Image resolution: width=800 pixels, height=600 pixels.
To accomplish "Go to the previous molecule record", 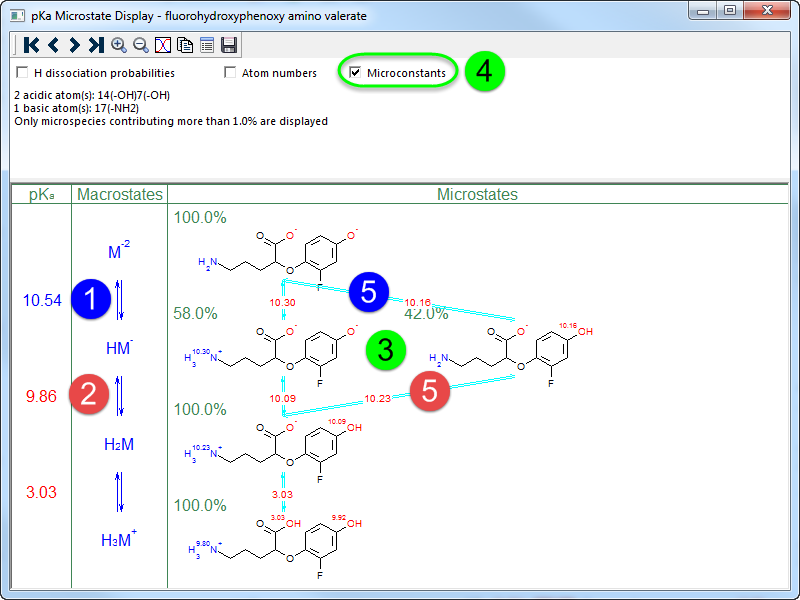I will tap(53, 45).
